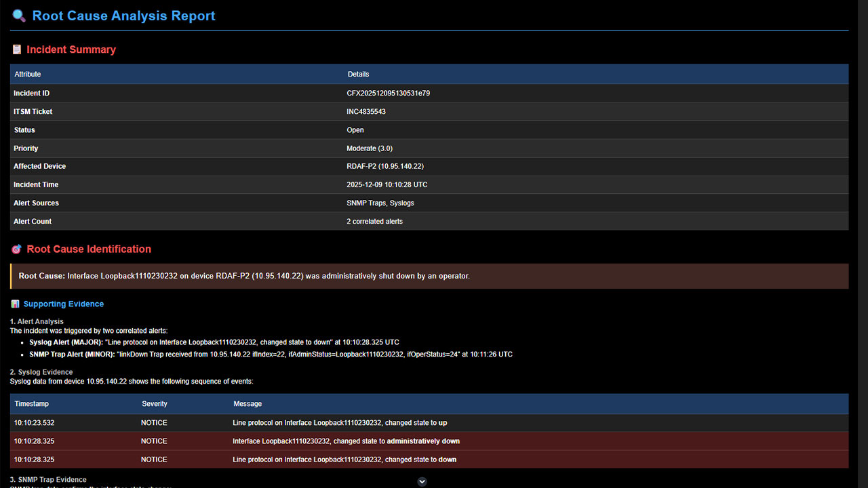
Task: Click the target icon beside Root Cause Identification
Action: point(16,249)
